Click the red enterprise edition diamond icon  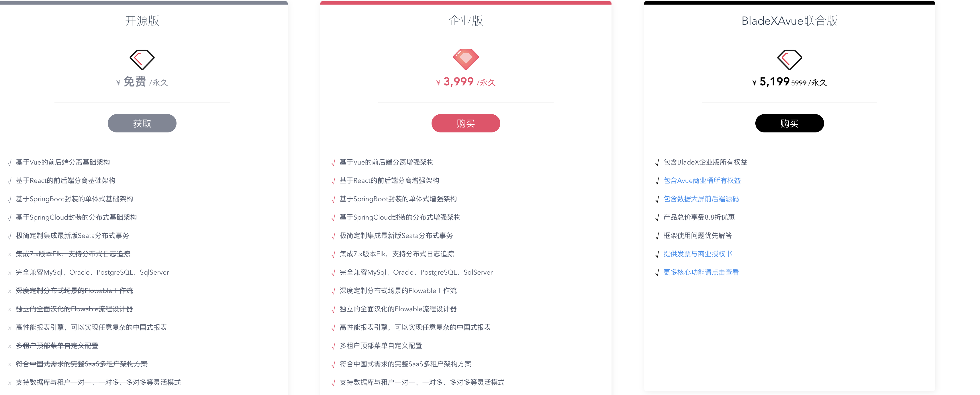tap(466, 59)
